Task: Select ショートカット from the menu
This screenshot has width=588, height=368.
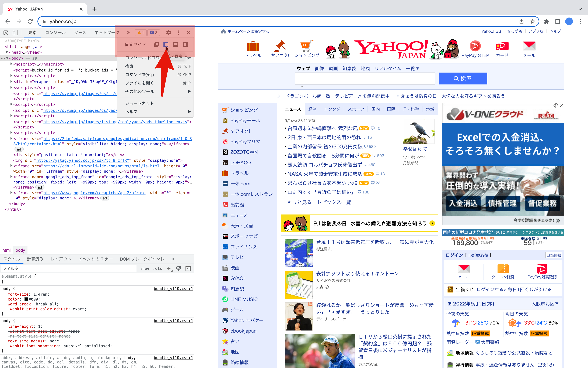Action: pyautogui.click(x=155, y=103)
